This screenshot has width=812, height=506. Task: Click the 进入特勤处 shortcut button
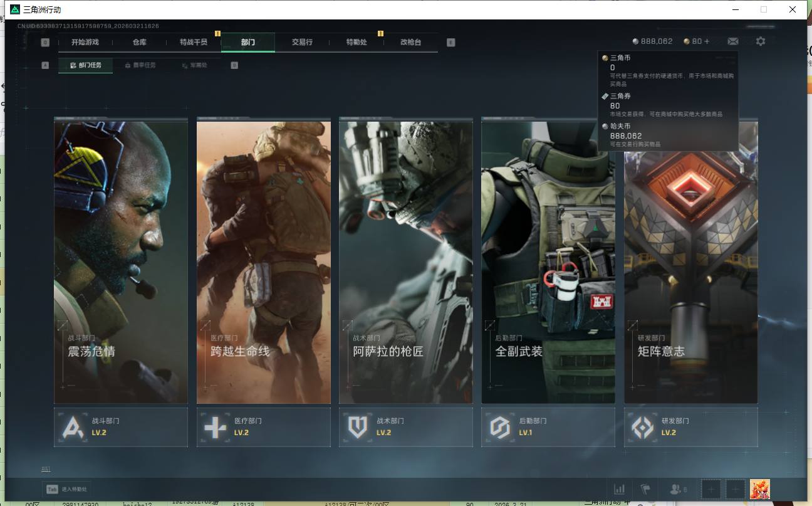click(66, 489)
